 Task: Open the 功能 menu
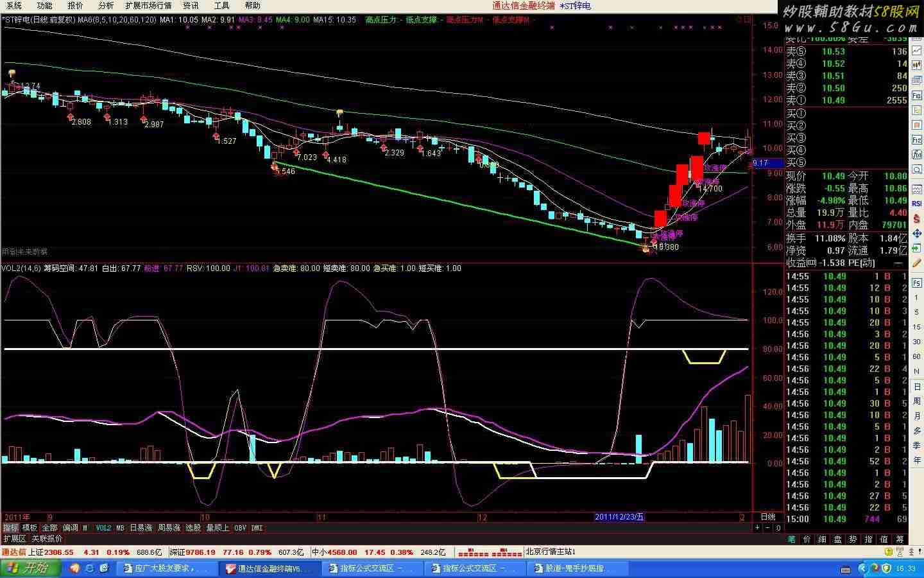pyautogui.click(x=44, y=5)
